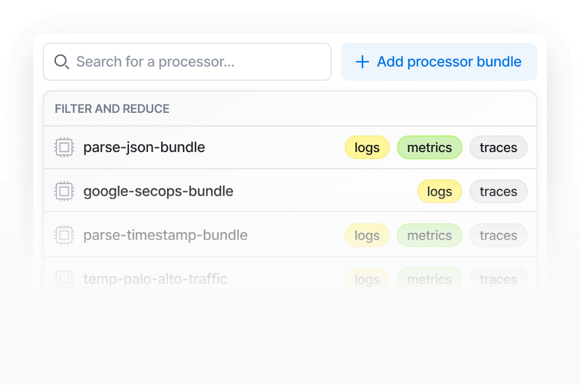Click the Filter and Reduce section header
The width and height of the screenshot is (580, 392).
pyautogui.click(x=112, y=109)
